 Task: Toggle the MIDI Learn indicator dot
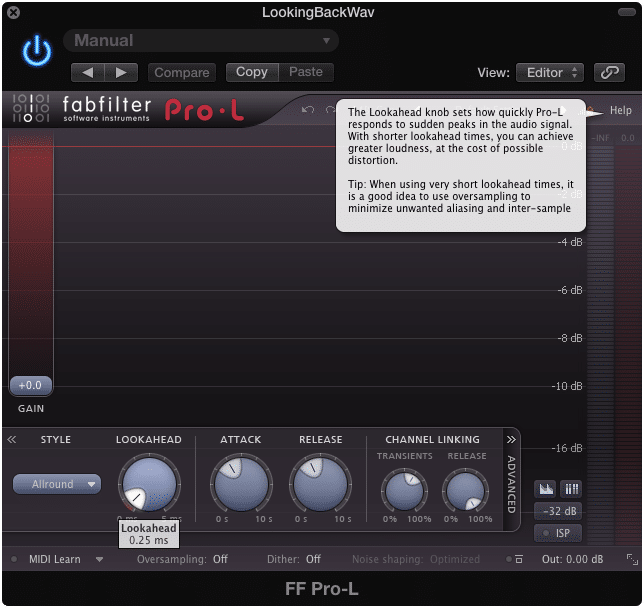tap(14, 559)
